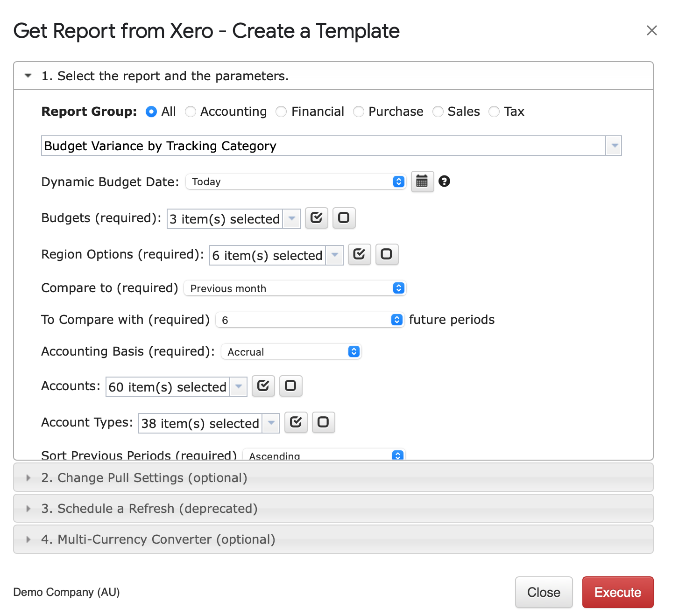Open the Accounting Basis 'Accrual' dropdown
Image resolution: width=679 pixels, height=616 pixels.
coord(291,351)
